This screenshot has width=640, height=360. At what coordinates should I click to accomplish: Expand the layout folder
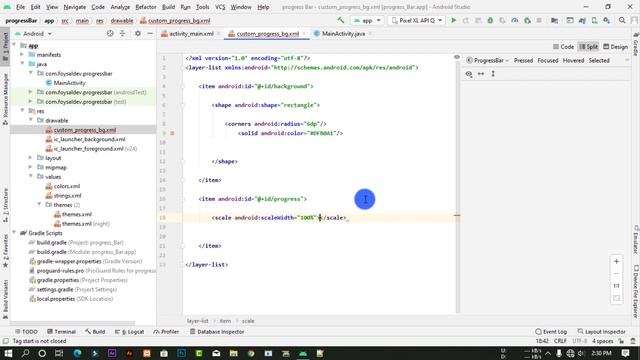pos(31,158)
